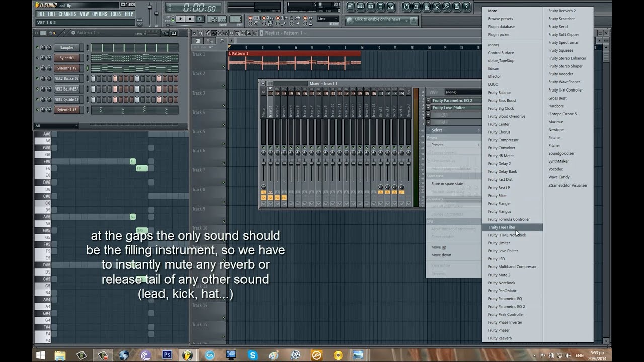Open the TOOLS menu

tap(116, 14)
